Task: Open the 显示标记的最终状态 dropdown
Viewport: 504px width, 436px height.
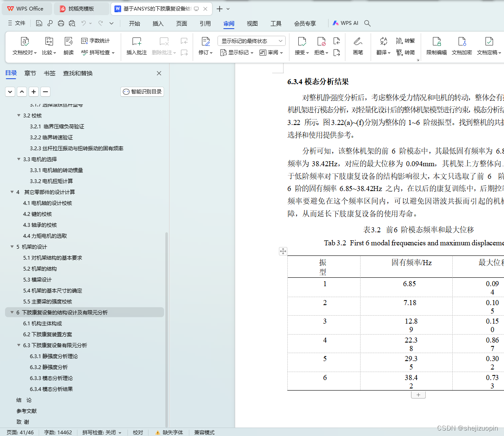Action: point(251,41)
